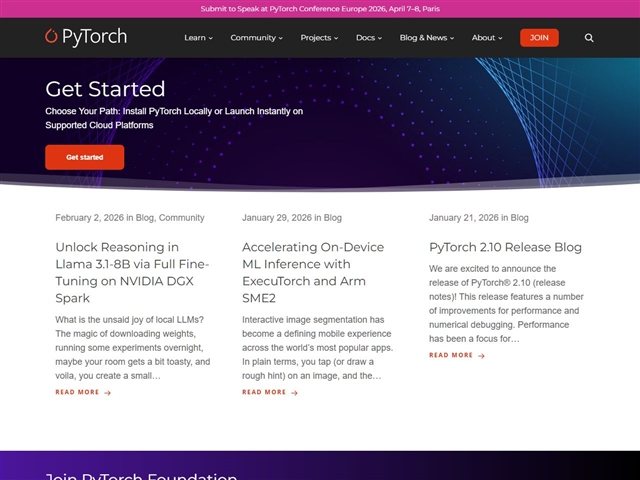The width and height of the screenshot is (640, 480).
Task: Open the Blog & News menu
Action: click(x=427, y=38)
